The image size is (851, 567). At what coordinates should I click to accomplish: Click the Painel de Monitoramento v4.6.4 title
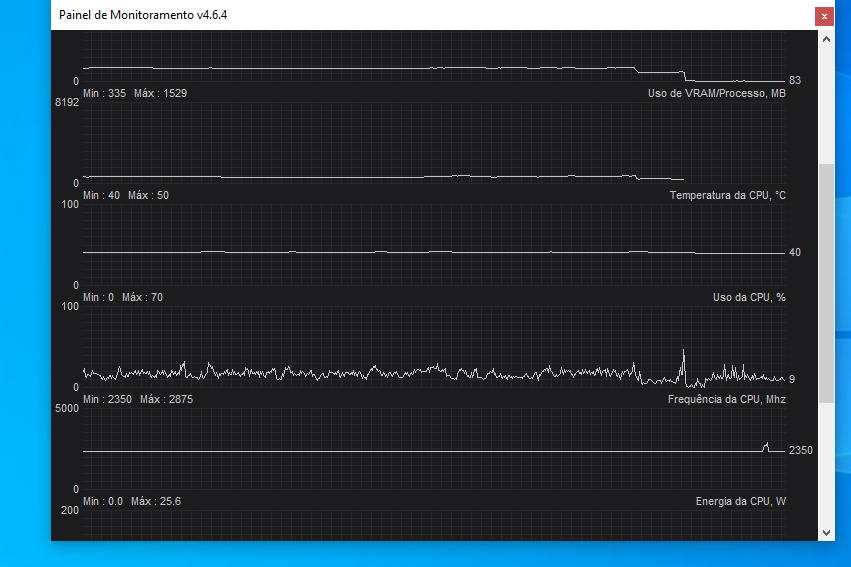pos(143,15)
